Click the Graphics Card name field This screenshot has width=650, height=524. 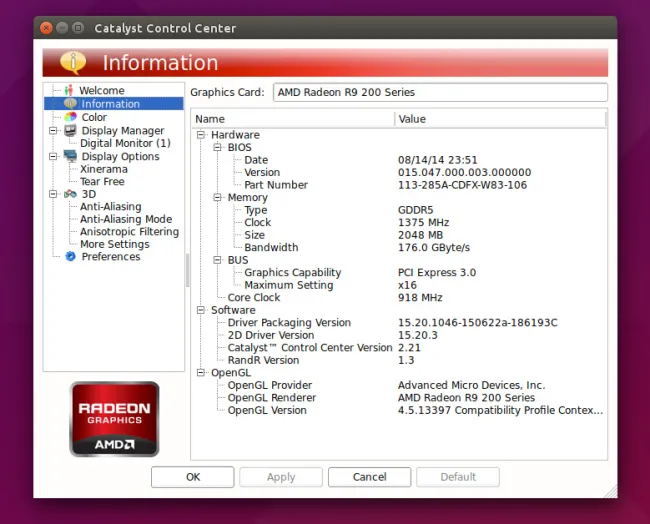pos(439,93)
